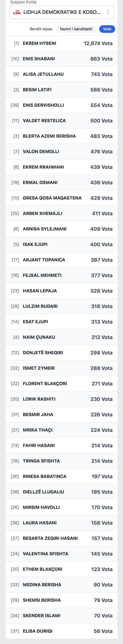
Task: Click the LDK party logo icon
Action: [x=17, y=12]
